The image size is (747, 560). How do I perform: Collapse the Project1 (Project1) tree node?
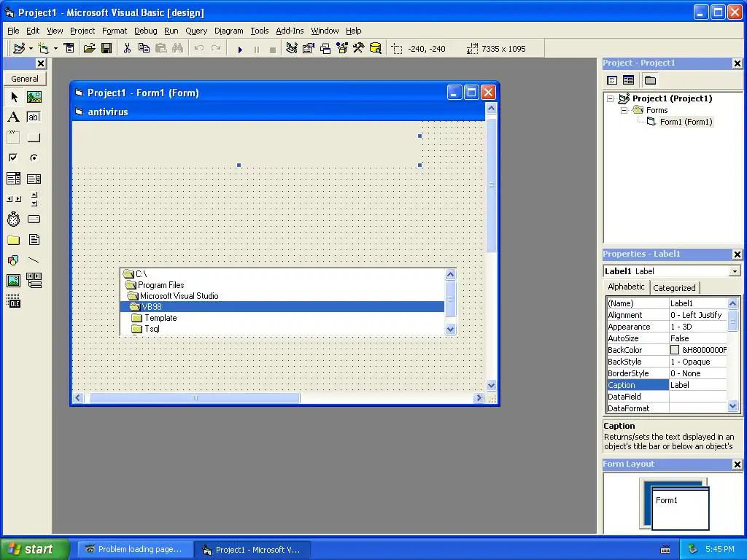point(611,99)
